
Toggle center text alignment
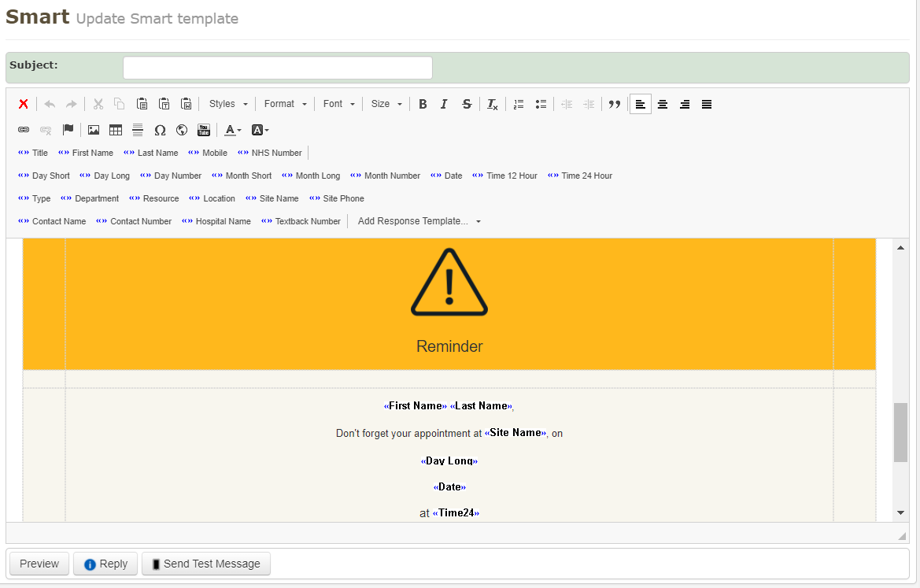[x=663, y=104]
